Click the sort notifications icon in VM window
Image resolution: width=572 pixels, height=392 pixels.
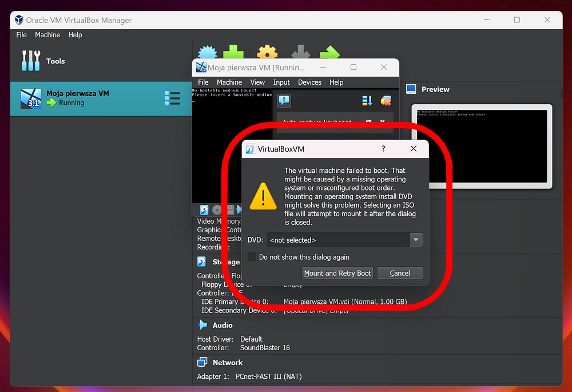coord(367,101)
